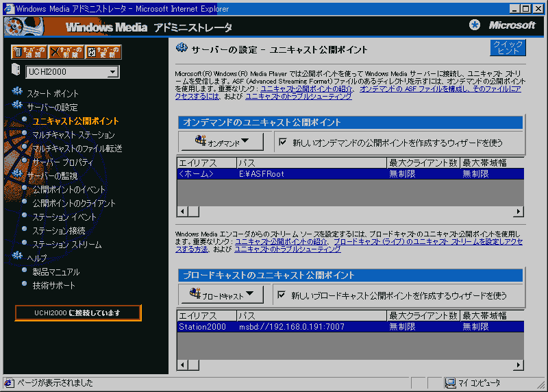Screen dimensions: 548x392
Task: Toggle broadcast publishing point wizard checkbox
Action: coord(282,295)
